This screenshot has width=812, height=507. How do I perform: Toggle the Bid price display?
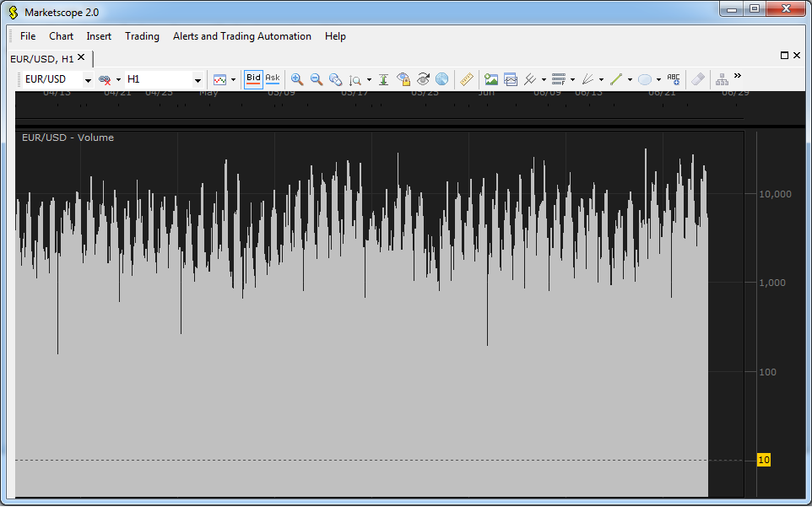(x=253, y=79)
